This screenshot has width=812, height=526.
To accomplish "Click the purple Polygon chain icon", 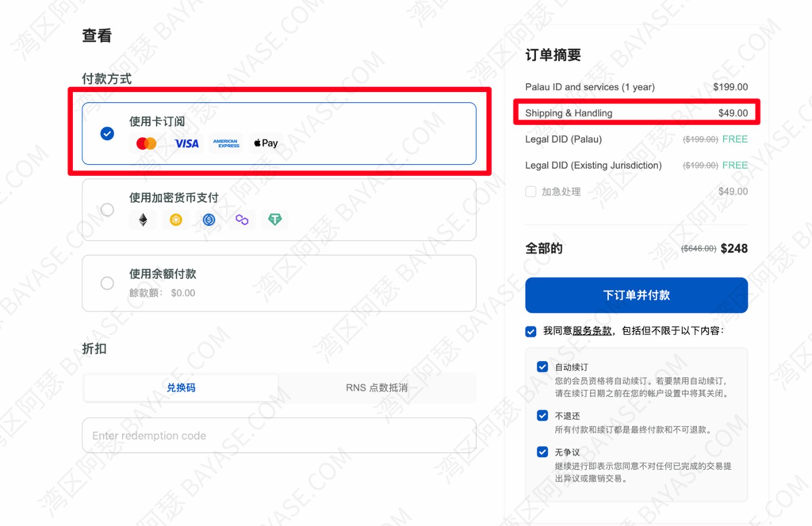I will 242,220.
